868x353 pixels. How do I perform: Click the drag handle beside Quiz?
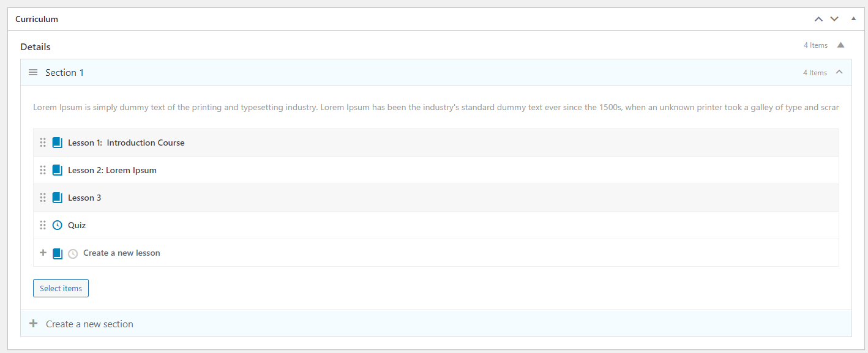[x=43, y=225]
